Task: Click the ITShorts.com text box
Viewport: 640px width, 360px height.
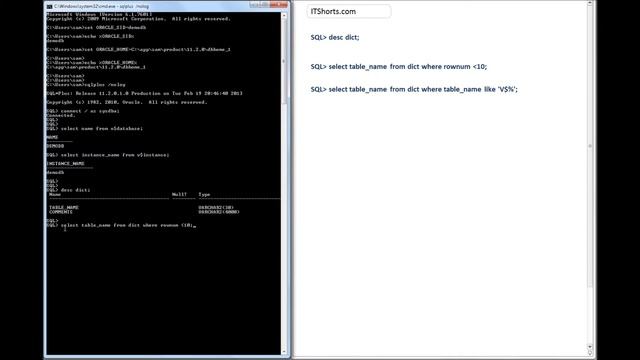Action: [349, 11]
